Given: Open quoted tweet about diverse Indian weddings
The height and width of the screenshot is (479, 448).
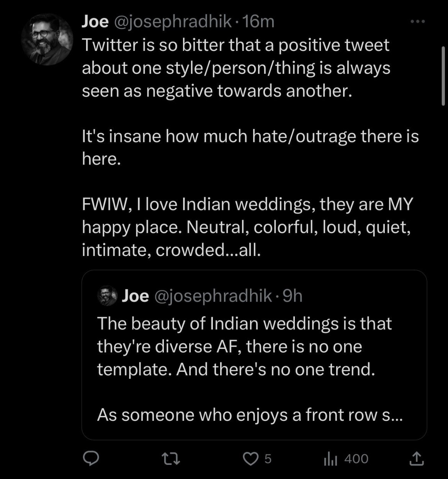Looking at the screenshot, I should pyautogui.click(x=254, y=346).
